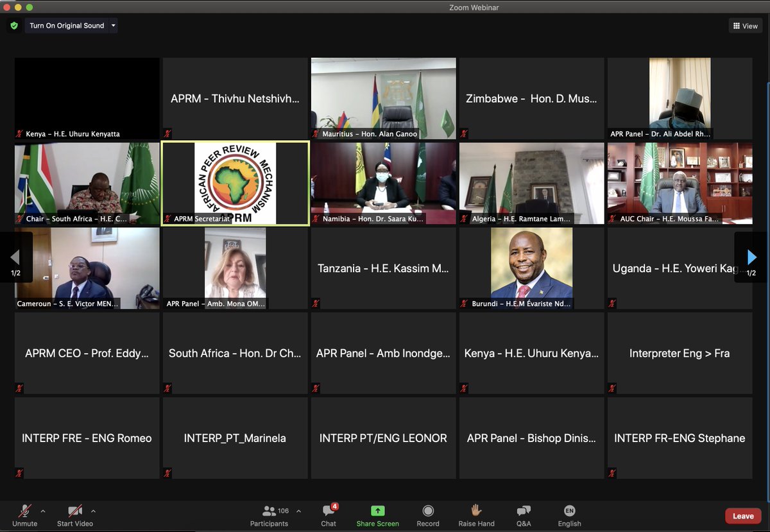The height and width of the screenshot is (532, 770).
Task: Click APR Panel - Bishop Dinis tile
Action: 531,438
